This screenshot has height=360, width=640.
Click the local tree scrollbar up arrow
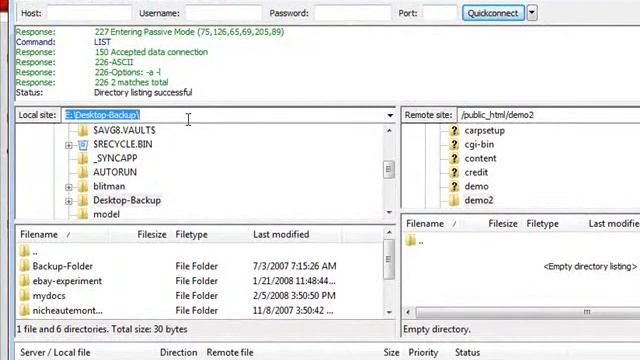click(x=389, y=131)
